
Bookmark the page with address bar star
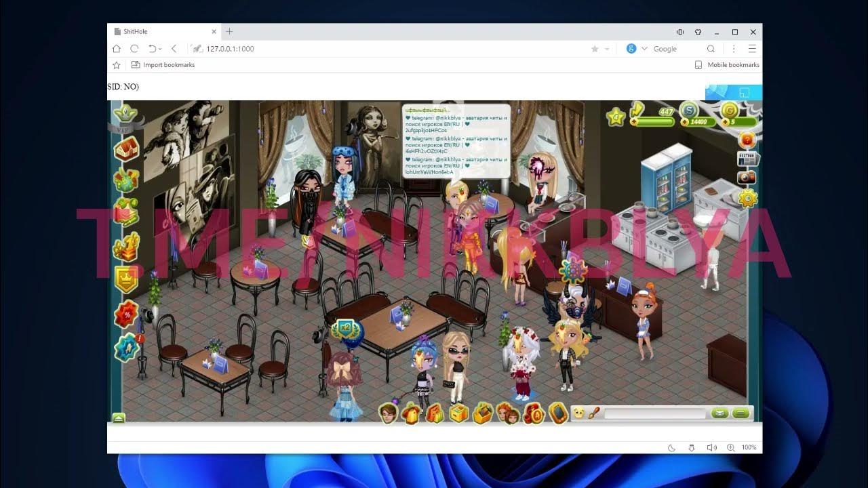click(x=595, y=49)
